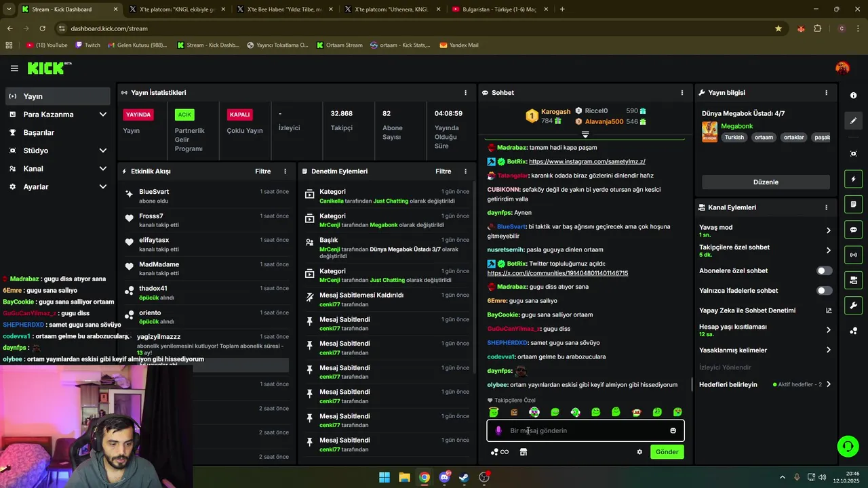Open the x.com communities link in chat
Image resolution: width=868 pixels, height=488 pixels.
(x=557, y=273)
